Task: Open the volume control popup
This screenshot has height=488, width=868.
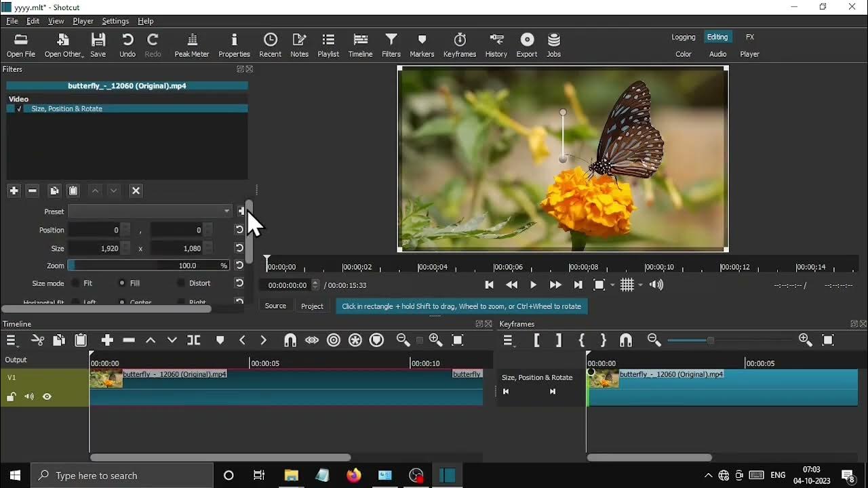Action: point(657,285)
